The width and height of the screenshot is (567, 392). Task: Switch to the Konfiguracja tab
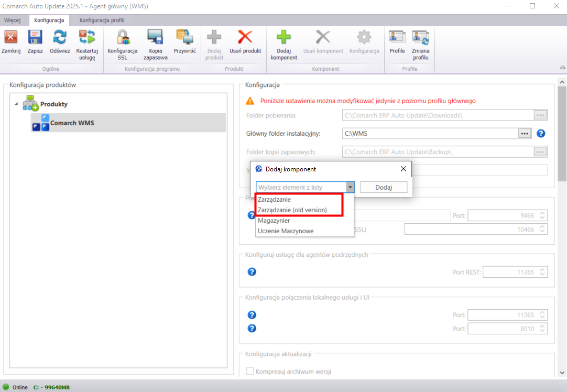tap(49, 20)
